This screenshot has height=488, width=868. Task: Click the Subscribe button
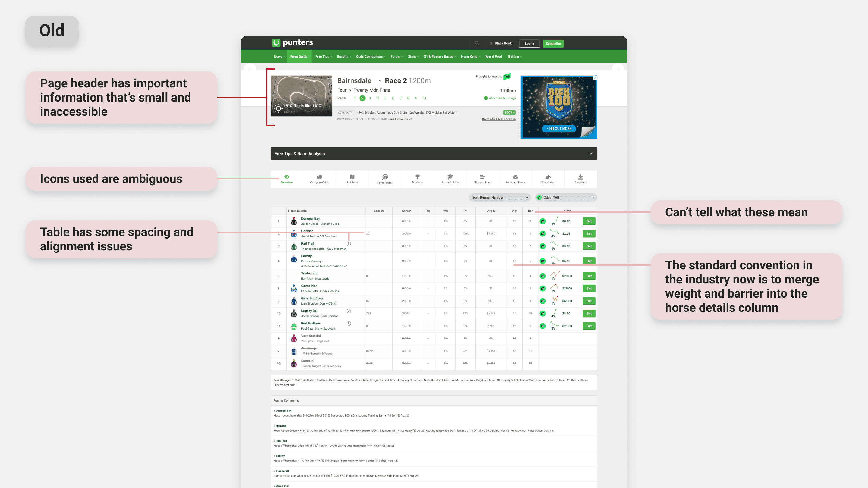[x=553, y=43]
